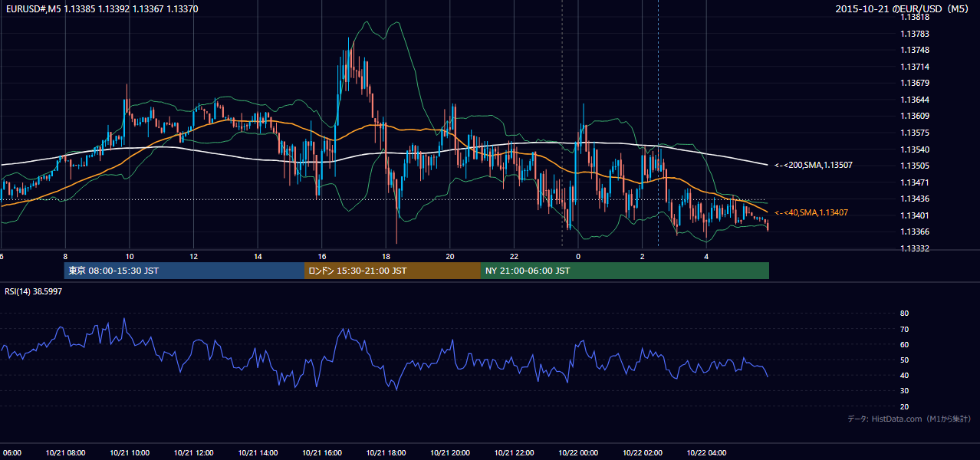Viewport: 980px width, 460px height.
Task: Click the 10/21 20:00 bottom time label
Action: click(450, 452)
